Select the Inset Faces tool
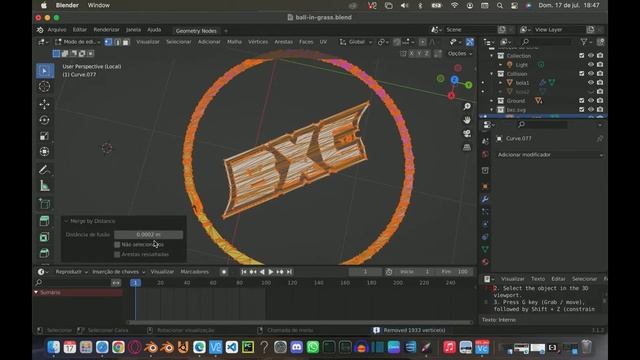 (x=44, y=237)
